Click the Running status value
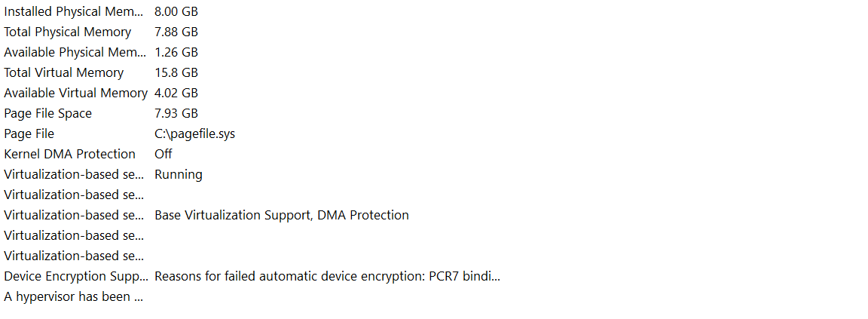Image resolution: width=868 pixels, height=319 pixels. point(179,174)
